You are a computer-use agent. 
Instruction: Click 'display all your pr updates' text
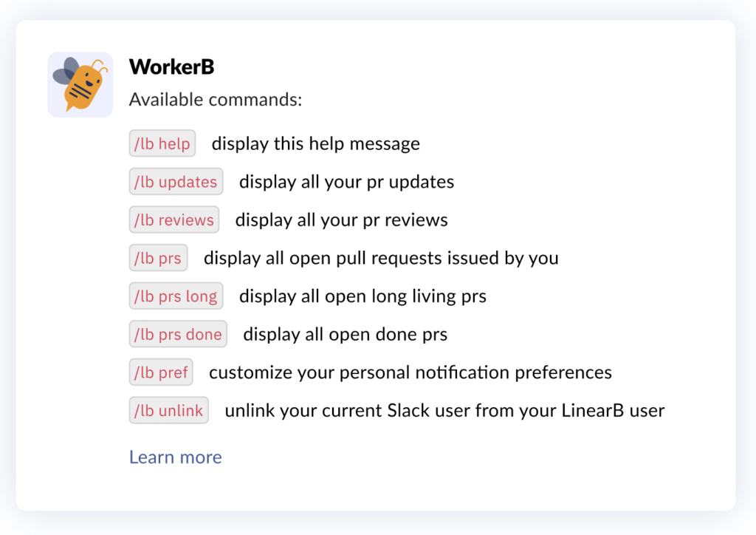[347, 182]
